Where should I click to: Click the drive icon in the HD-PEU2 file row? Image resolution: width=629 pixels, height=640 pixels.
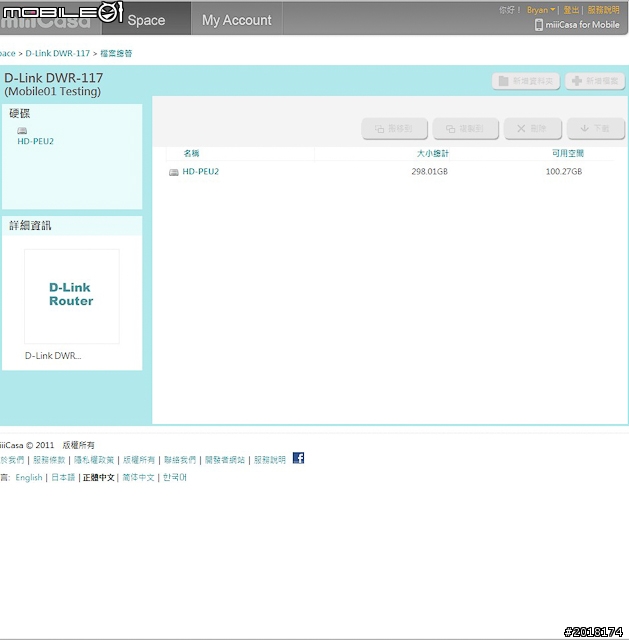pyautogui.click(x=174, y=172)
